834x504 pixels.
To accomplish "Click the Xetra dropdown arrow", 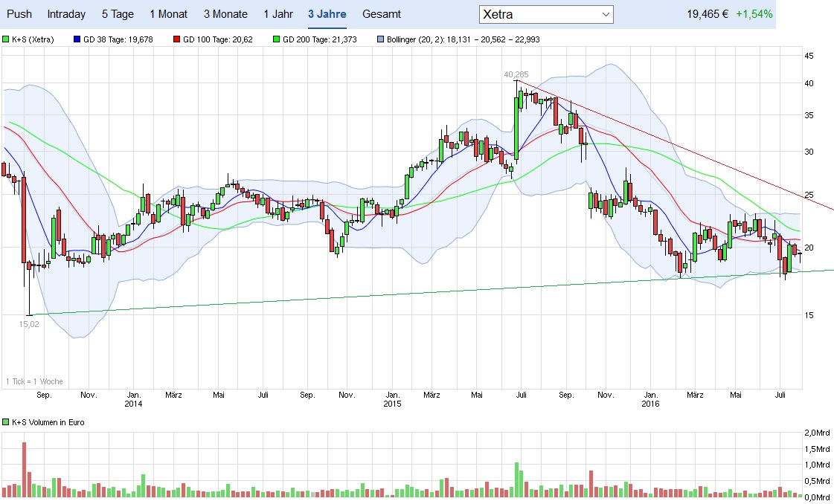I will pos(606,14).
